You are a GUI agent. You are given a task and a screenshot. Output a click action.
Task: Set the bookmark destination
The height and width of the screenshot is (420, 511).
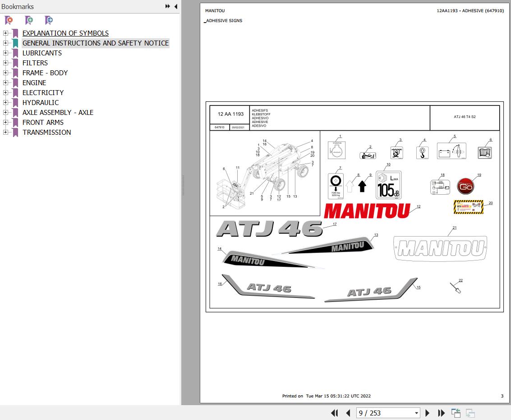click(48, 20)
